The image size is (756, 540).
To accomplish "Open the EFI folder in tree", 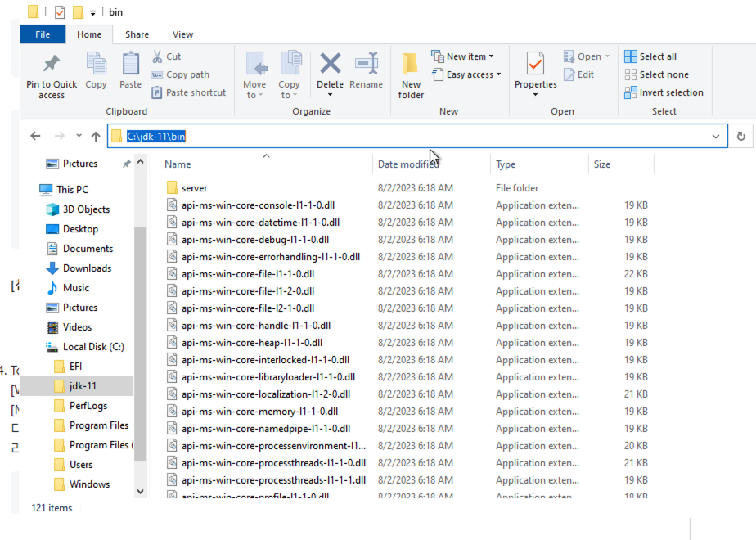I will tap(68, 367).
